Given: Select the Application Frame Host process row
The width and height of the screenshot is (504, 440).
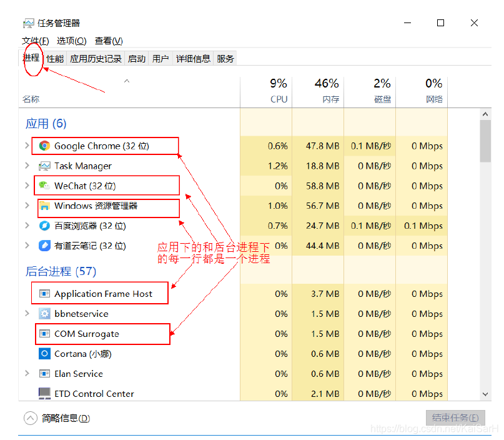Looking at the screenshot, I should 99,293.
